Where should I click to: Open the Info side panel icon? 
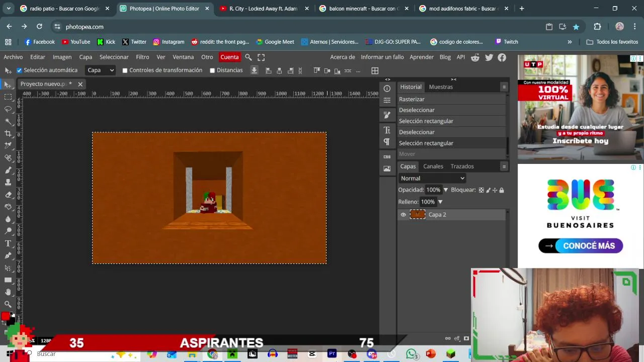click(387, 88)
